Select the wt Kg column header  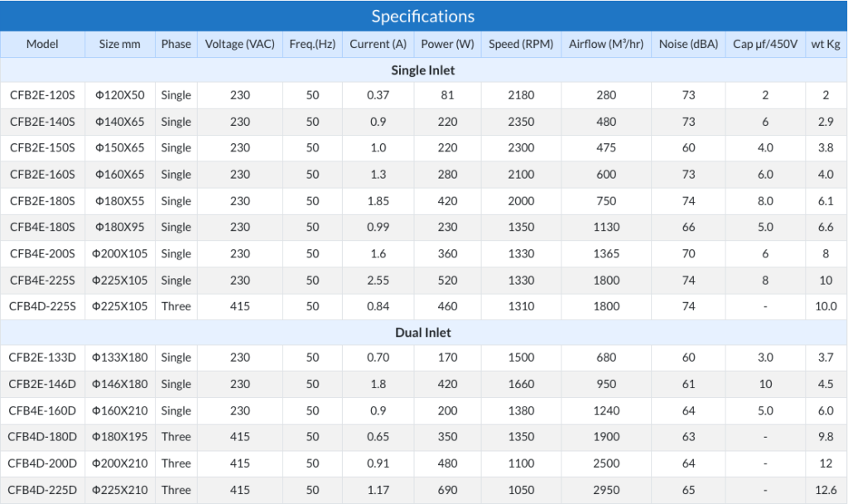click(826, 45)
